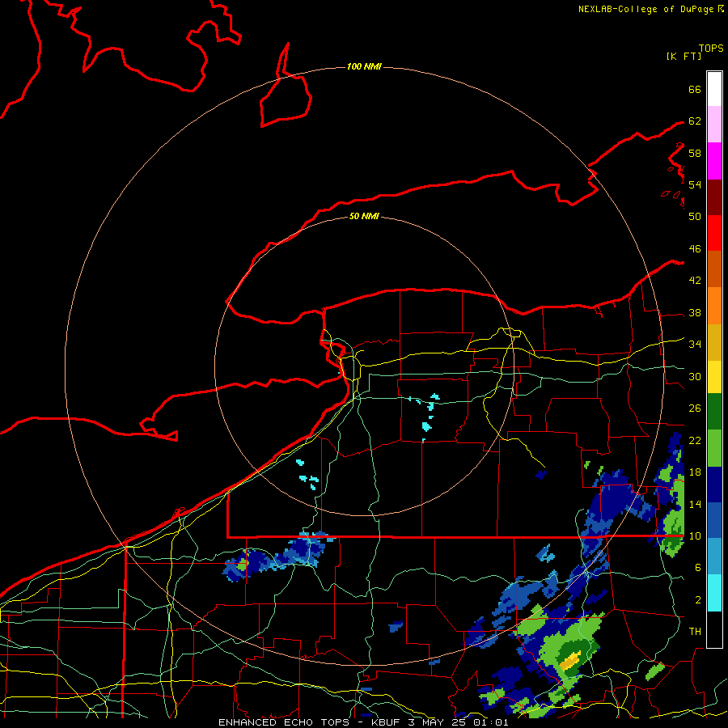
Task: Click the 58 legend value
Action: point(695,153)
